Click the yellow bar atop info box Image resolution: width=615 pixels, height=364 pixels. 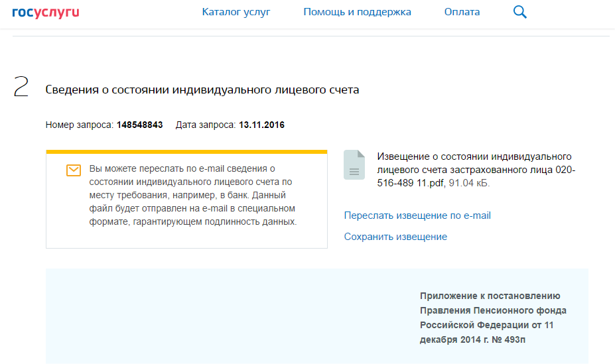[186, 152]
